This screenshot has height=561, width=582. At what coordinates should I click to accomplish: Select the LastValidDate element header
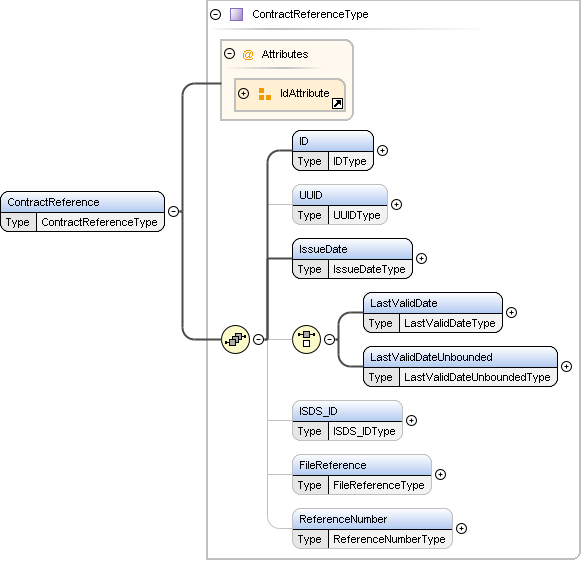point(433,303)
